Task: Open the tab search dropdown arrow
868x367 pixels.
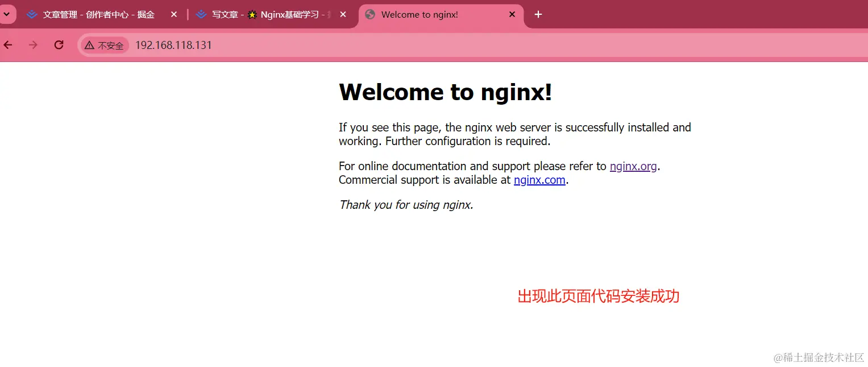Action: pos(6,14)
